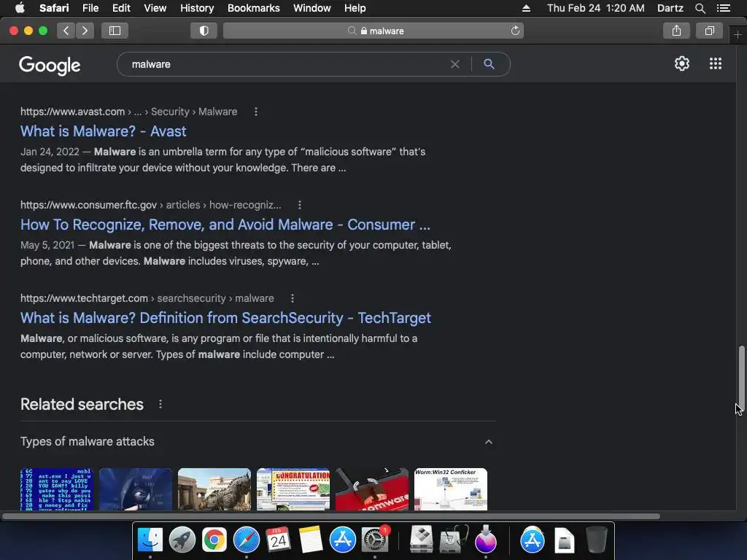Open Calendar from the Dock
This screenshot has width=747, height=560.
coord(278,540)
